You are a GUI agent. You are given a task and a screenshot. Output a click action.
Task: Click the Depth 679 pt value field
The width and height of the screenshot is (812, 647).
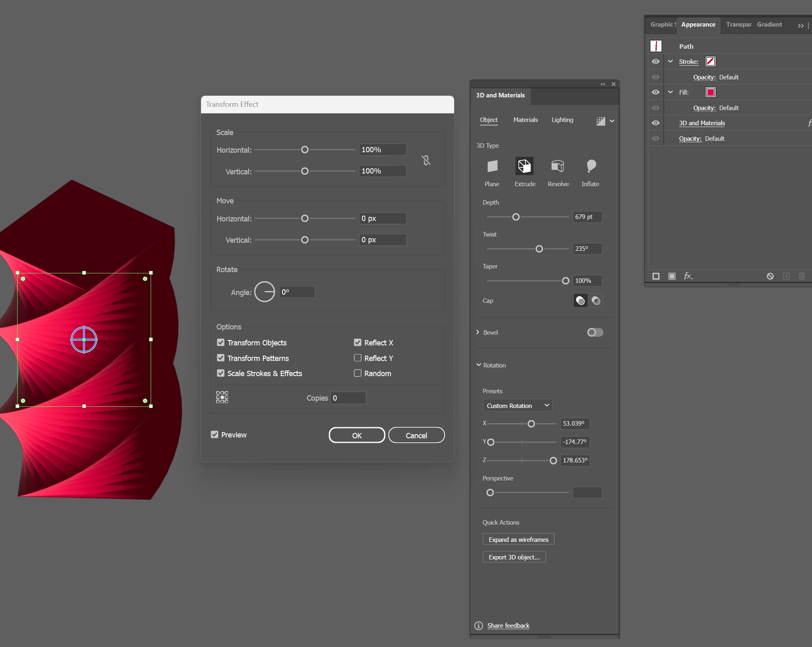click(587, 217)
